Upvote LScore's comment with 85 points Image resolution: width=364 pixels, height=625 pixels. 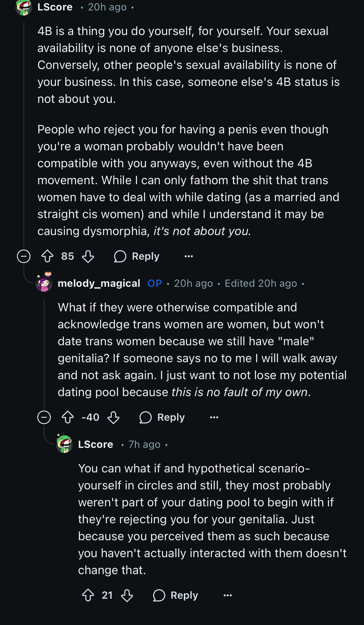click(47, 256)
